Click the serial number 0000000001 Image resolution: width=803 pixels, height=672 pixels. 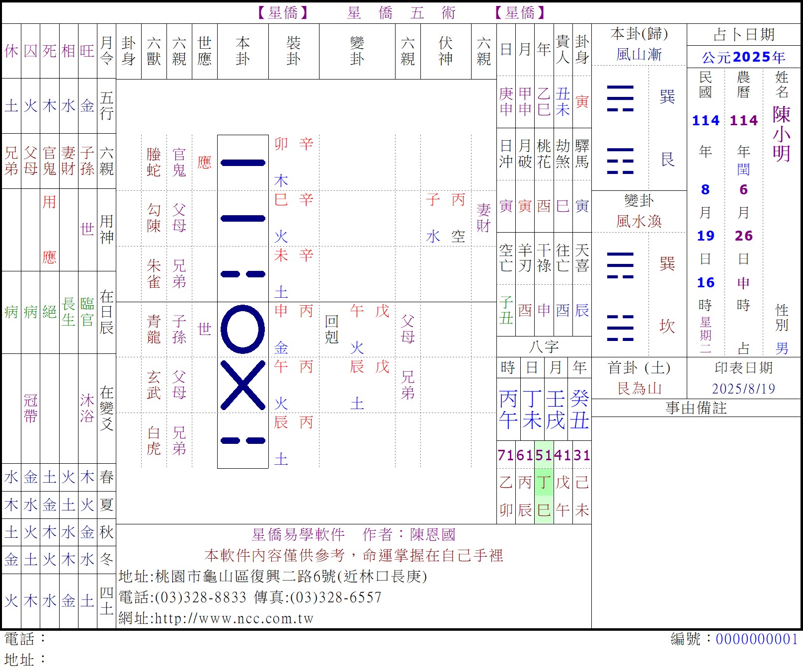click(756, 639)
